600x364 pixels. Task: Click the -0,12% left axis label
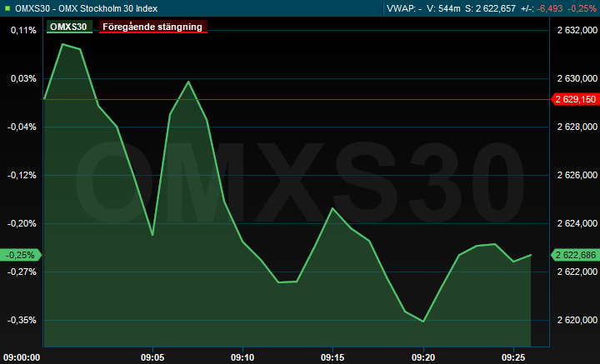(22, 175)
